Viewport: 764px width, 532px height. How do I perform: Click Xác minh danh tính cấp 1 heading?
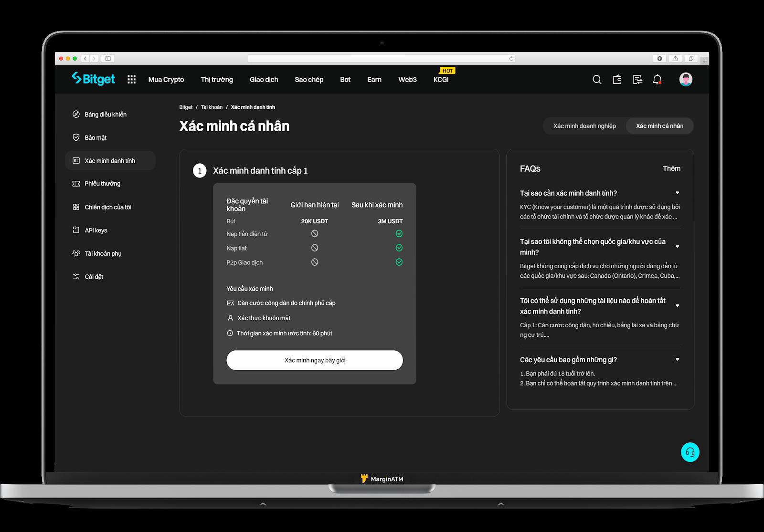[260, 171]
